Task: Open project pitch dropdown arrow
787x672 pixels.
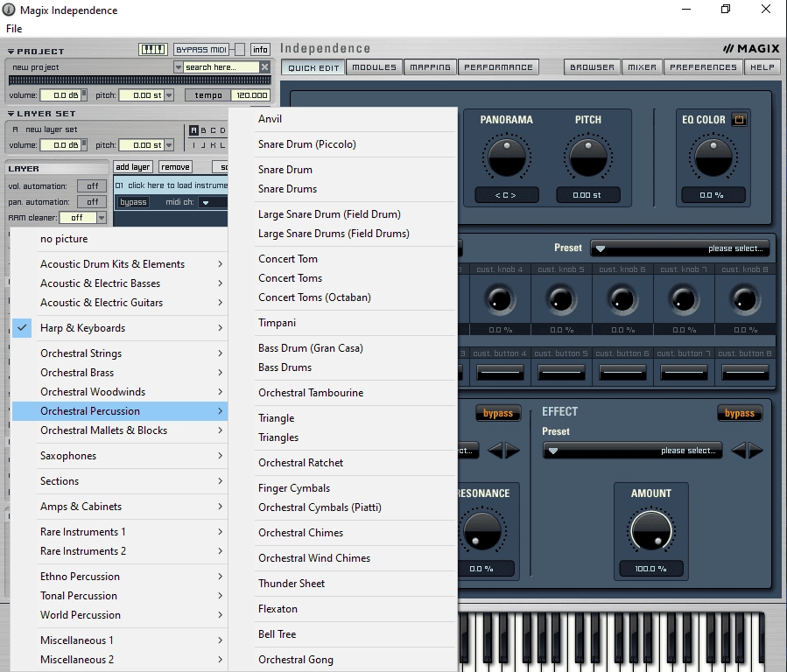Action: pos(169,94)
